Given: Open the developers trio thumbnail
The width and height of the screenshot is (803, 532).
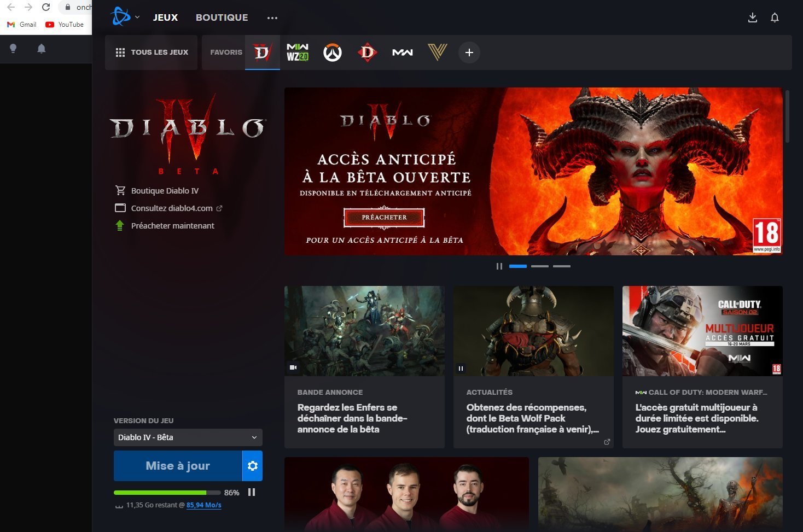Looking at the screenshot, I should coord(406,494).
